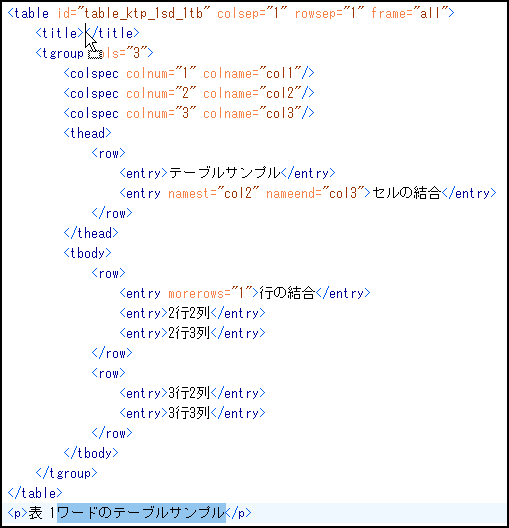Click the colspec with colname="col3"

tap(189, 113)
